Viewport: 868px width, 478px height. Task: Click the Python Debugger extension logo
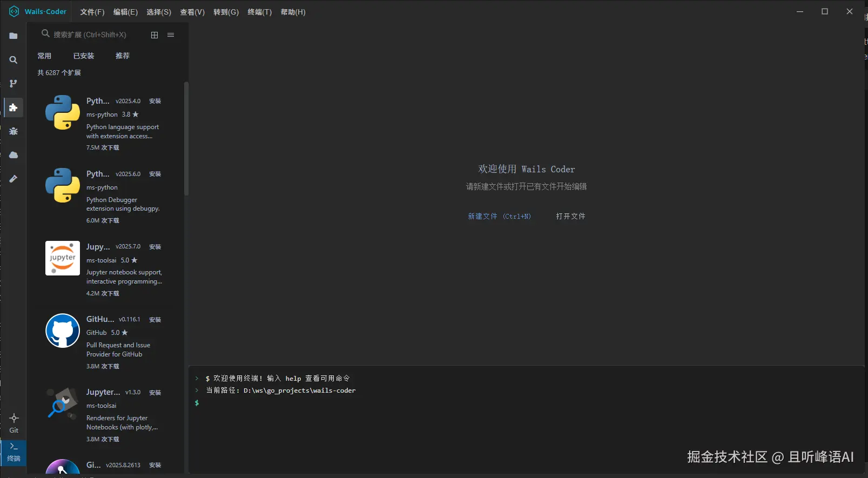[x=63, y=185]
